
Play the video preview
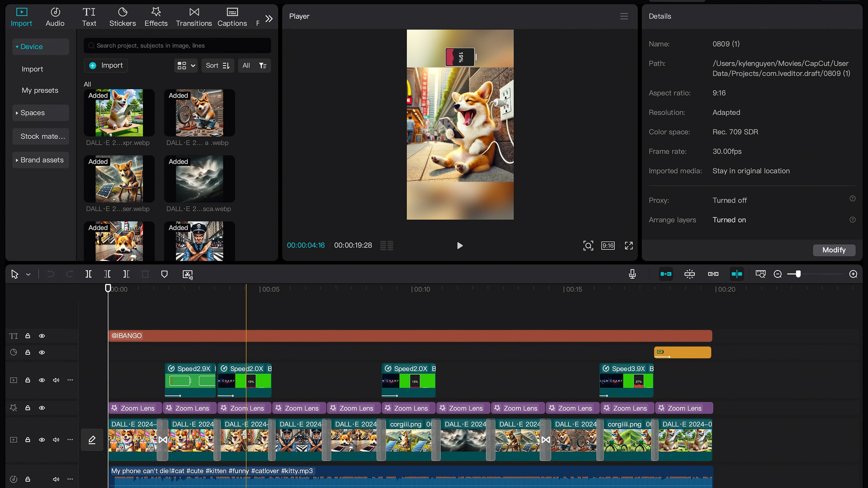[460, 246]
